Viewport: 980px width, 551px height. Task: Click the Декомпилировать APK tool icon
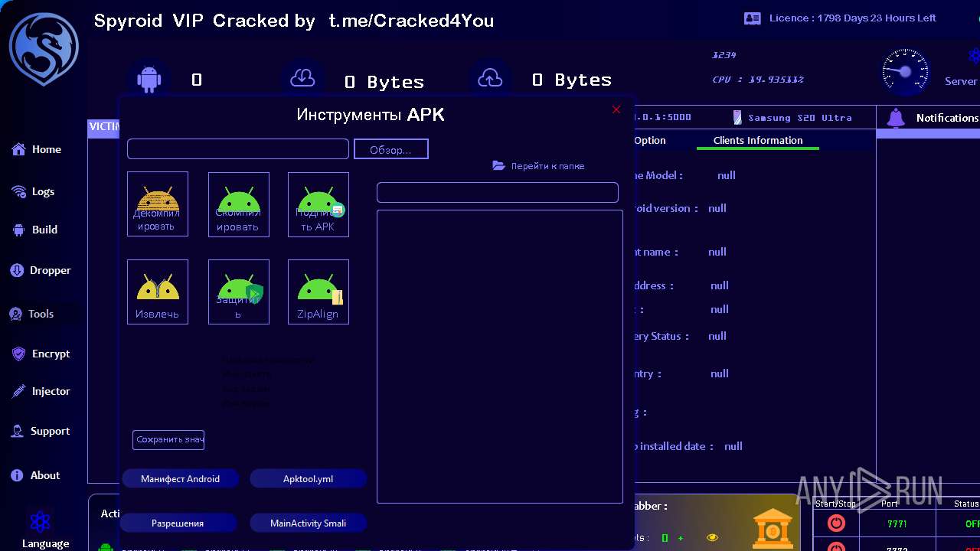coord(158,204)
